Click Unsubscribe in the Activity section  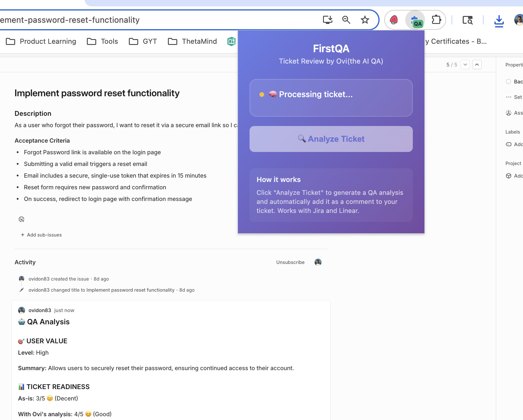pyautogui.click(x=290, y=262)
